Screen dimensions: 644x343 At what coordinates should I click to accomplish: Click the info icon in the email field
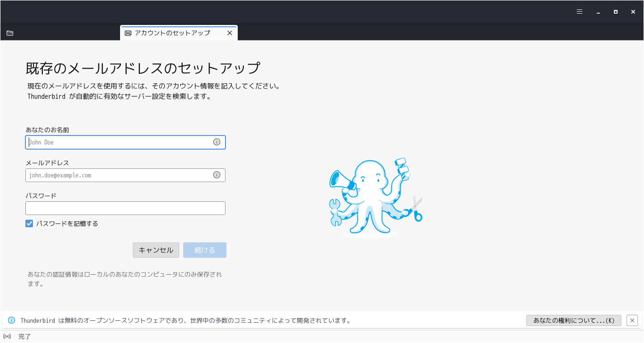pyautogui.click(x=217, y=175)
